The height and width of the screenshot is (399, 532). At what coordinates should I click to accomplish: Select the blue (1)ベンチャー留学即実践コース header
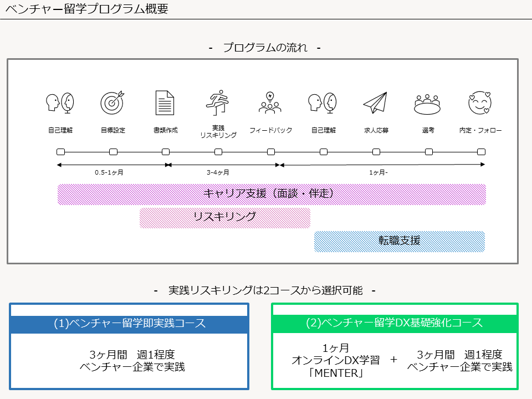pos(129,324)
